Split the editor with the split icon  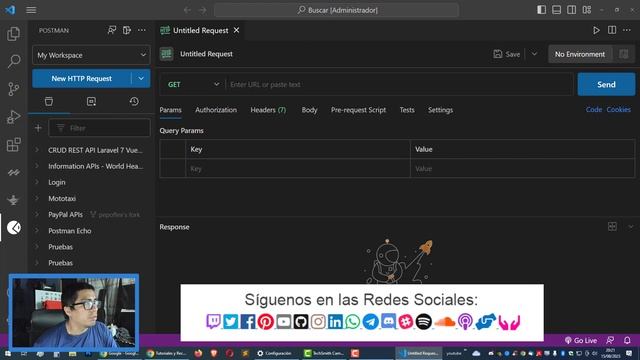point(612,30)
